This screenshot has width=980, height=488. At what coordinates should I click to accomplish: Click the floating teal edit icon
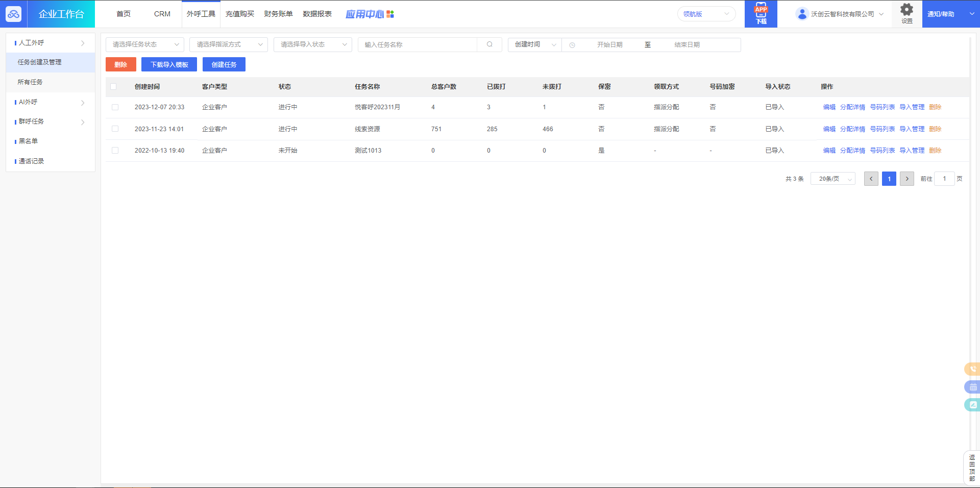pyautogui.click(x=972, y=405)
